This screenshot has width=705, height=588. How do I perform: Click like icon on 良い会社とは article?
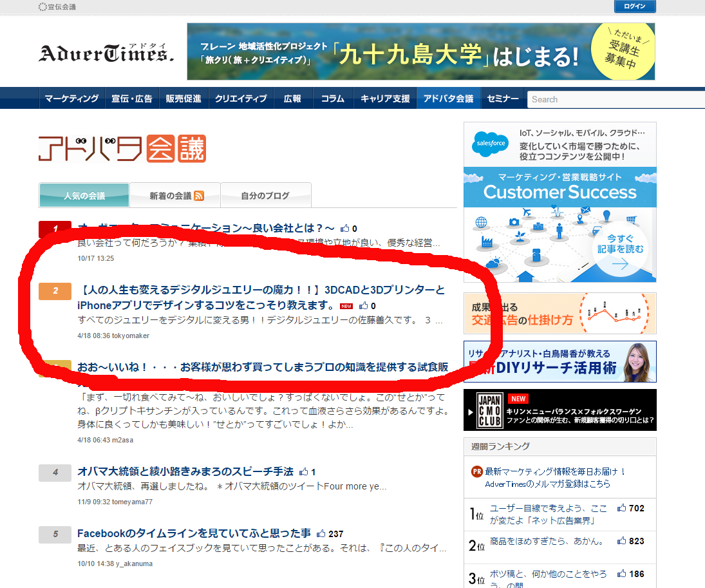click(345, 228)
